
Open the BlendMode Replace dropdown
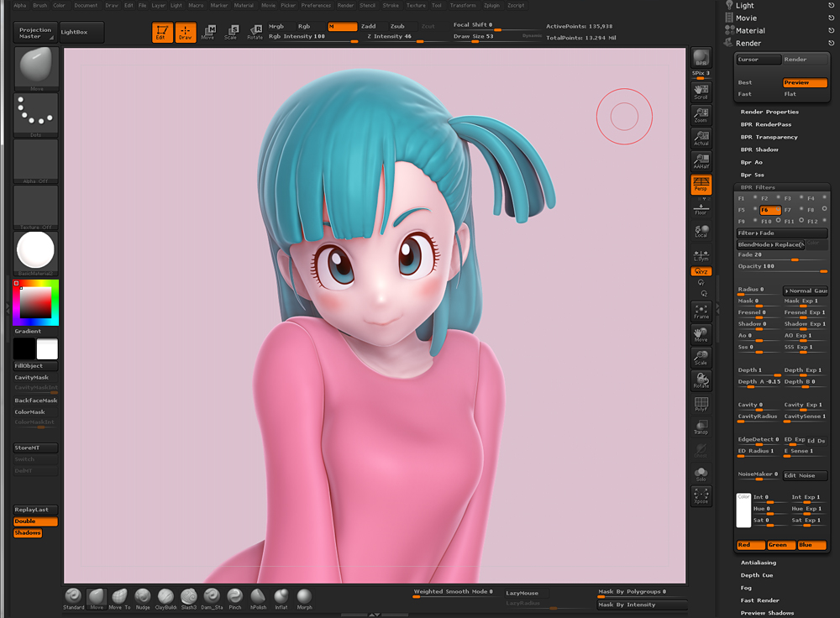pos(770,244)
